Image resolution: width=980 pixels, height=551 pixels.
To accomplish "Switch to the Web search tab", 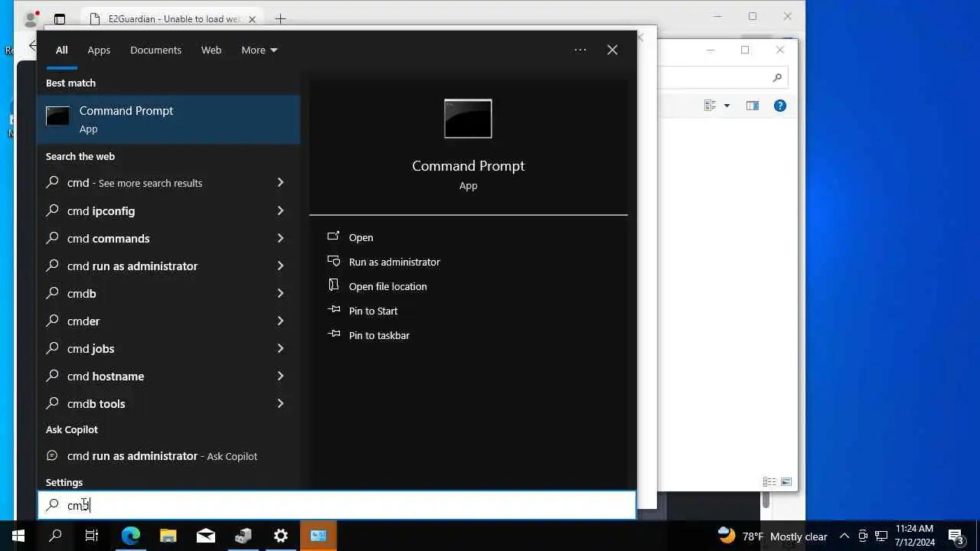I will tap(211, 50).
